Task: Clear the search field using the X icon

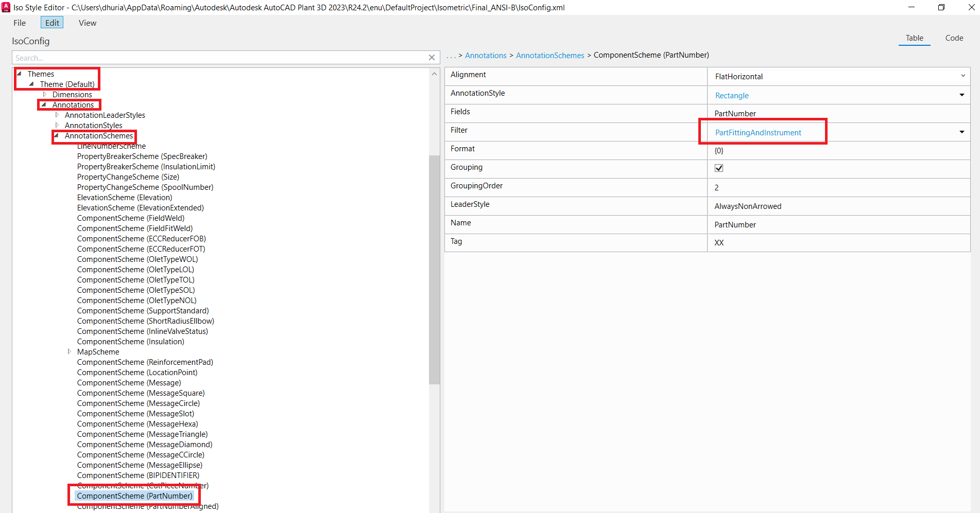Action: [x=432, y=58]
